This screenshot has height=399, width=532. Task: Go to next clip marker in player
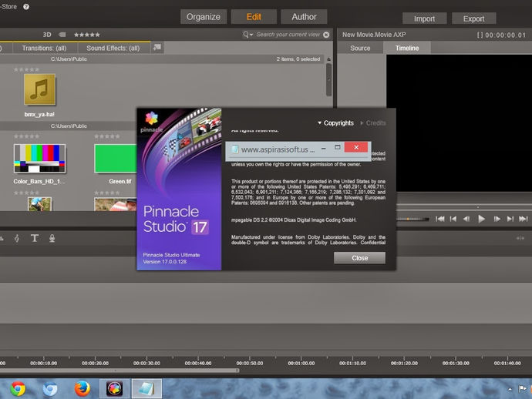tap(510, 219)
